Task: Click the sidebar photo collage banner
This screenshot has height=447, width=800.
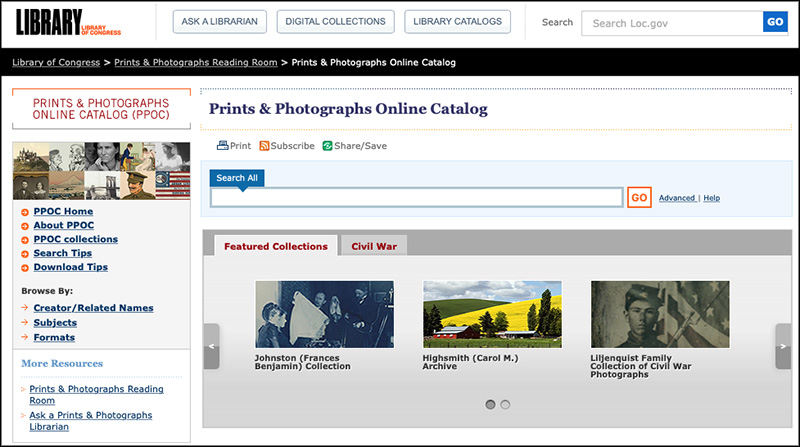Action: point(102,171)
